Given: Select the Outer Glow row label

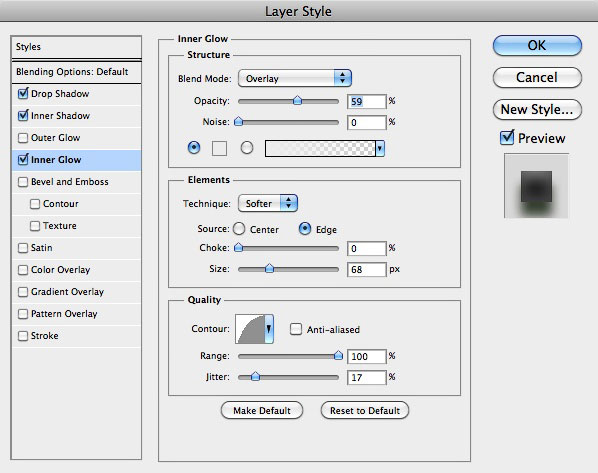Looking at the screenshot, I should click(x=56, y=138).
